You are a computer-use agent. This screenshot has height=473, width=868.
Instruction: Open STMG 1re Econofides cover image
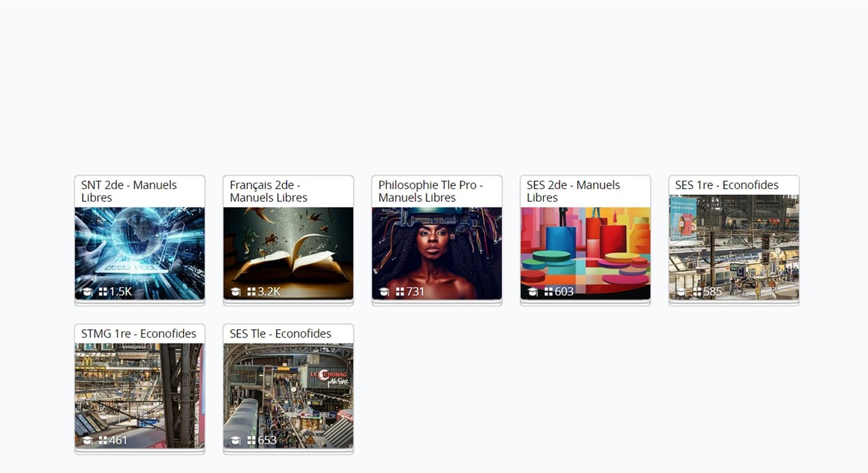pyautogui.click(x=140, y=396)
